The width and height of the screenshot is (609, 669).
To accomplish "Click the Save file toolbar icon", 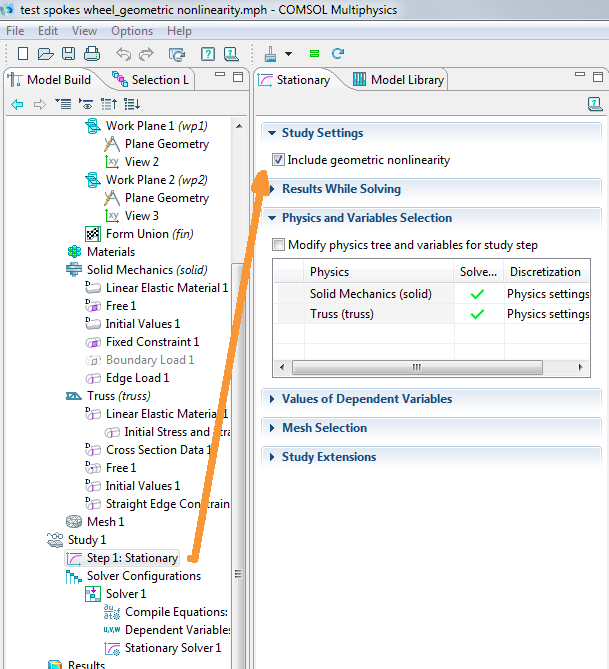I will coord(68,53).
